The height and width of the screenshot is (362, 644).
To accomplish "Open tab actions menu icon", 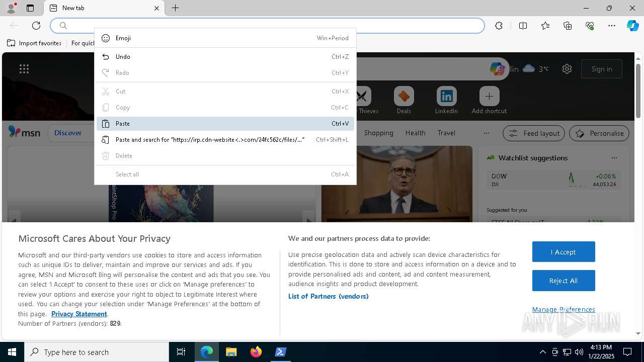I will 30,8.
